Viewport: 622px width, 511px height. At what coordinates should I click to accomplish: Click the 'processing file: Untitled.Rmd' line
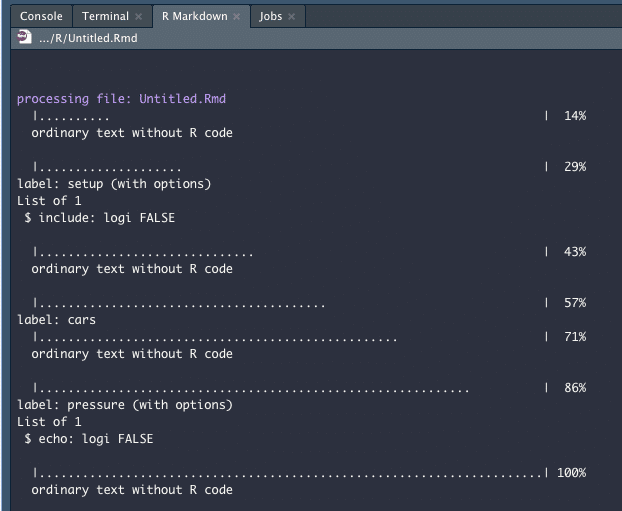tap(128, 99)
